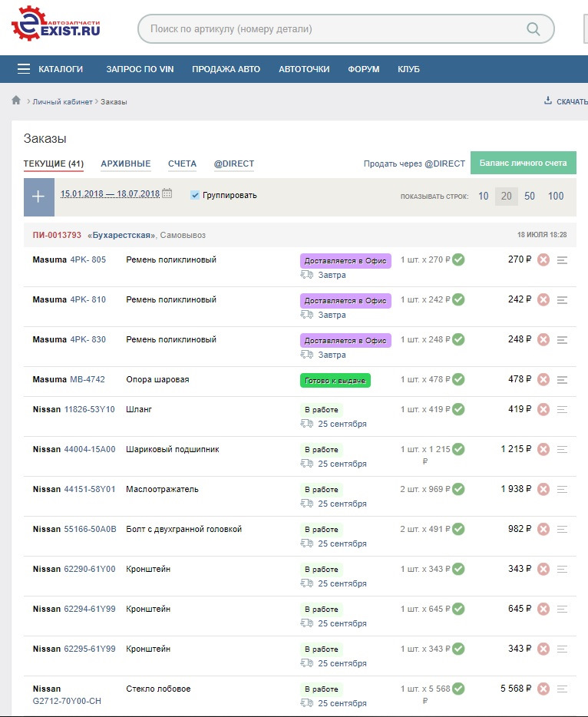Open Личный кабинет breadcrumb
The image size is (588, 717).
click(62, 101)
